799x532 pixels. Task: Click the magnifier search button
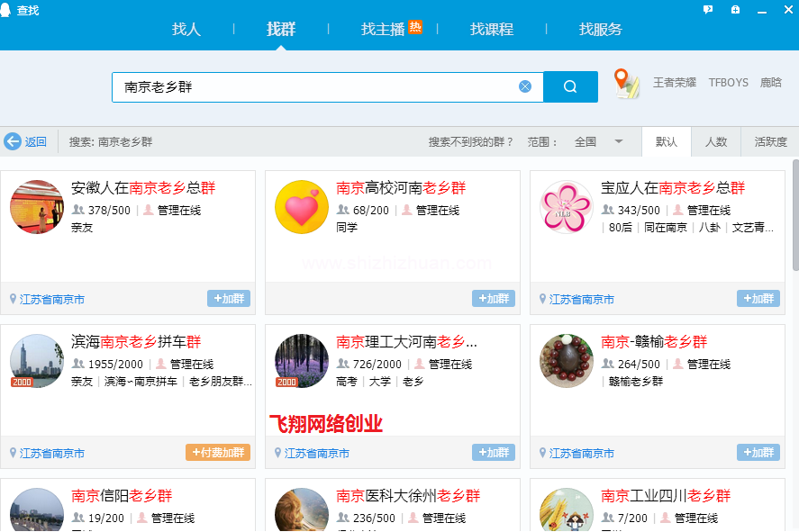tap(570, 87)
